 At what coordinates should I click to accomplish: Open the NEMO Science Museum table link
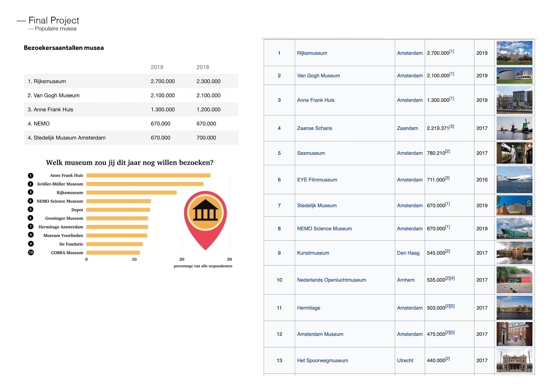[x=324, y=229]
